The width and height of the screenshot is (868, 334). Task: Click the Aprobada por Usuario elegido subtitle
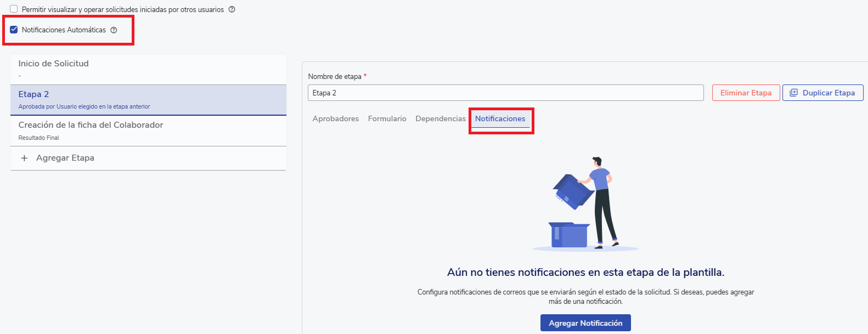[x=84, y=106]
